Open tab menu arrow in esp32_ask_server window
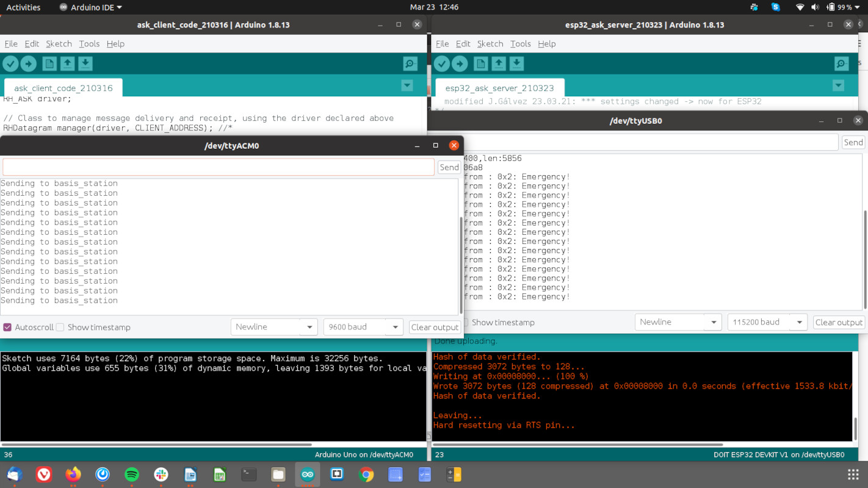This screenshot has height=488, width=868. click(838, 86)
